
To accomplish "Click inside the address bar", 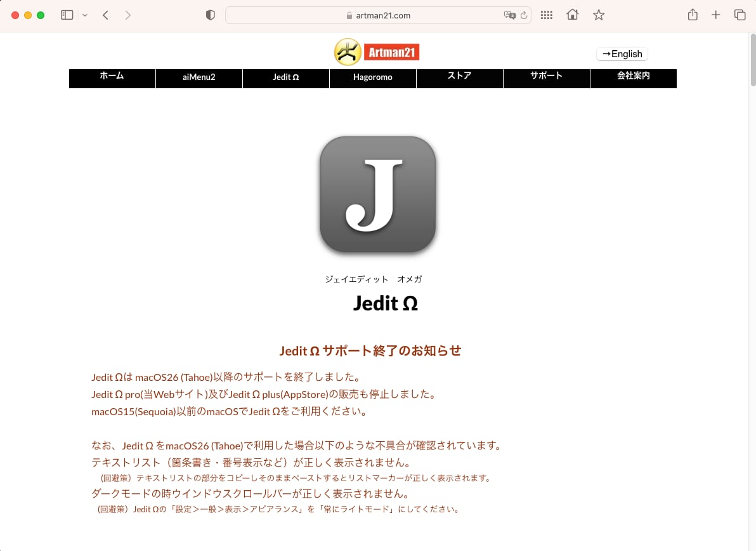I will point(378,15).
